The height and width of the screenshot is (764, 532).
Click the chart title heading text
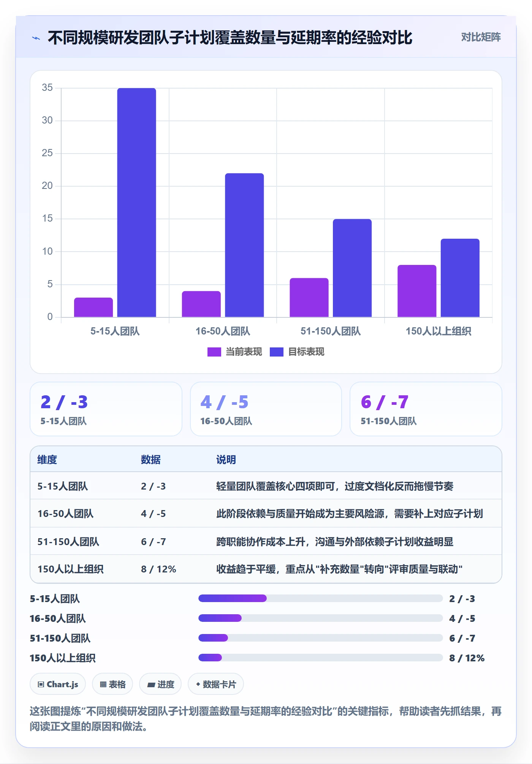point(230,38)
